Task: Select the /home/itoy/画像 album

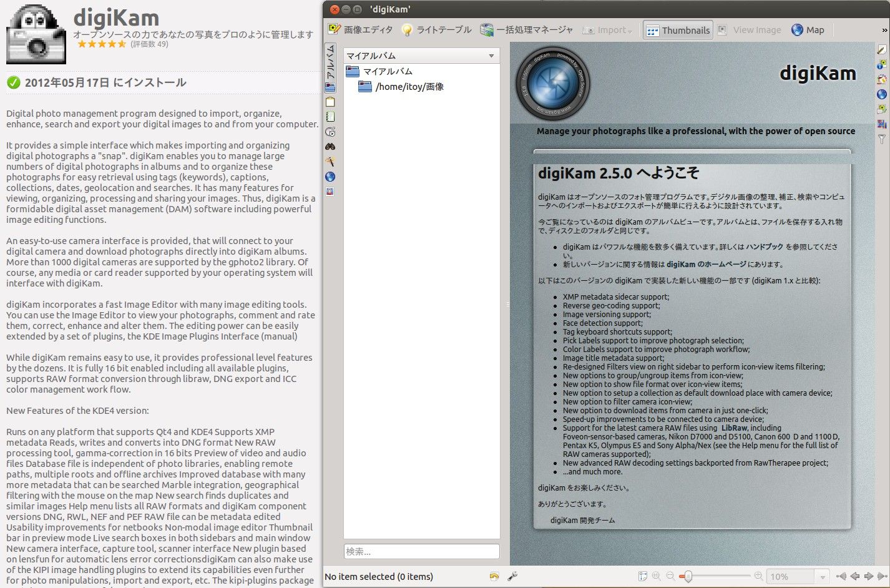Action: [x=401, y=87]
